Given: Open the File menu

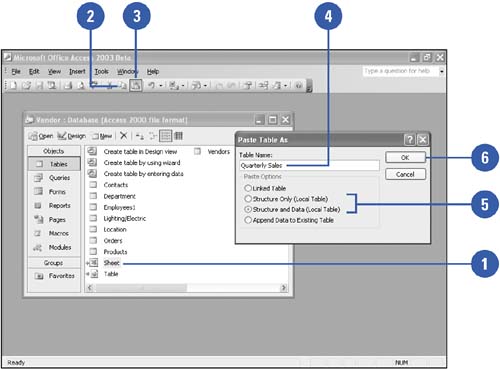Looking at the screenshot, I should [x=16, y=71].
